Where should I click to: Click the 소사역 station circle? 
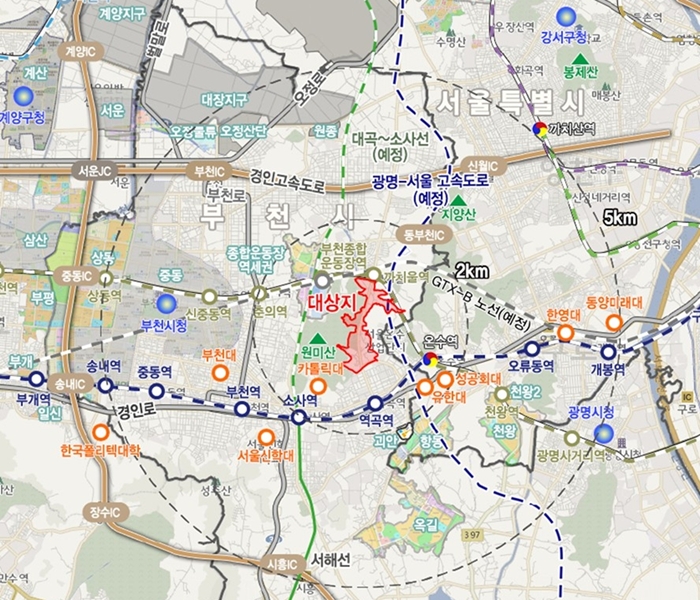[x=298, y=418]
